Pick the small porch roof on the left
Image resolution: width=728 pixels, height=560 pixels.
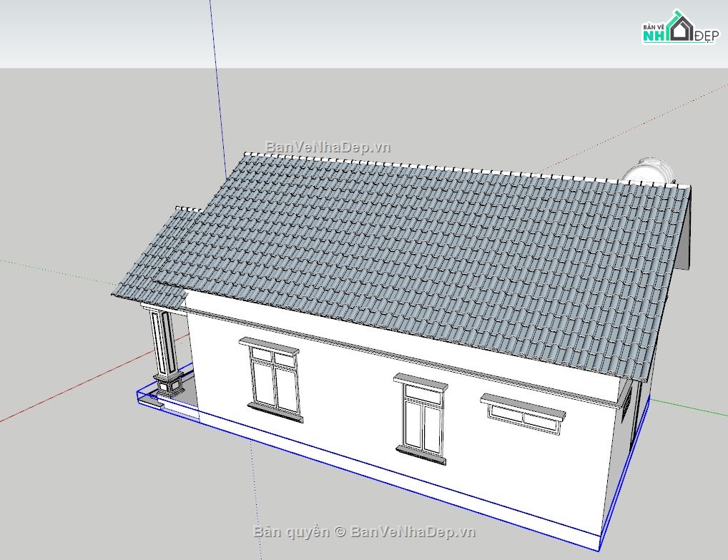(x=154, y=257)
